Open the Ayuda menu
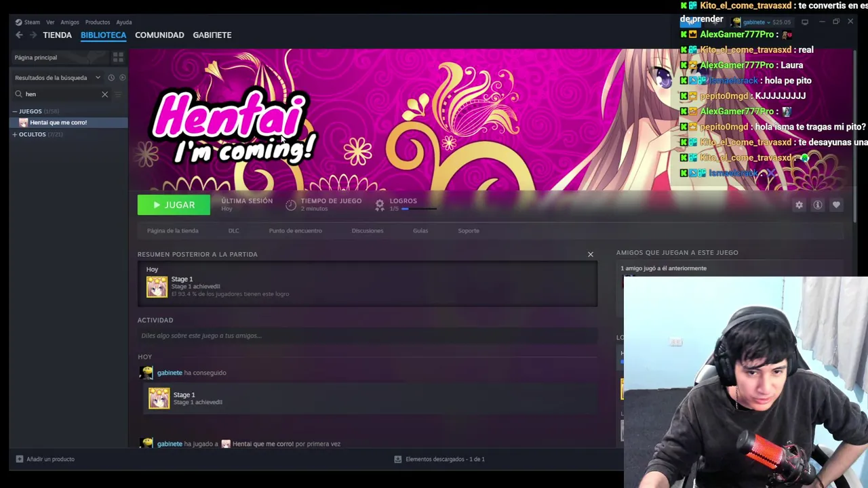The image size is (868, 488). [124, 22]
